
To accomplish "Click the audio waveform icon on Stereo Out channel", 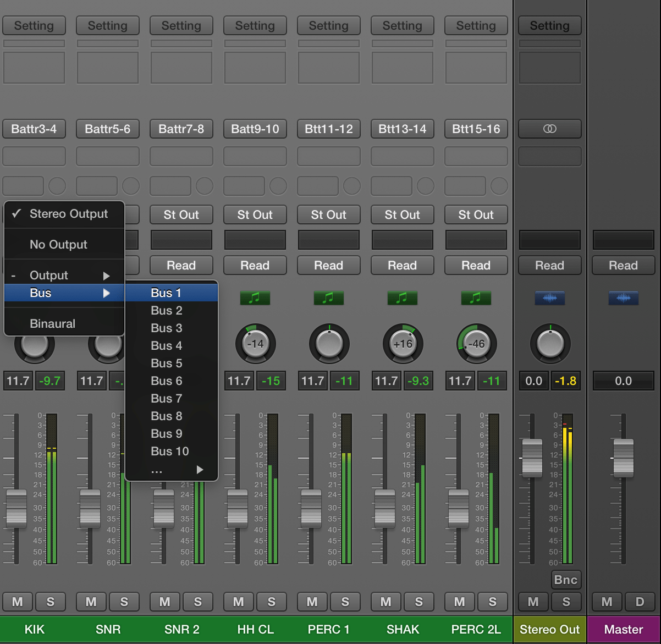I will click(x=549, y=298).
